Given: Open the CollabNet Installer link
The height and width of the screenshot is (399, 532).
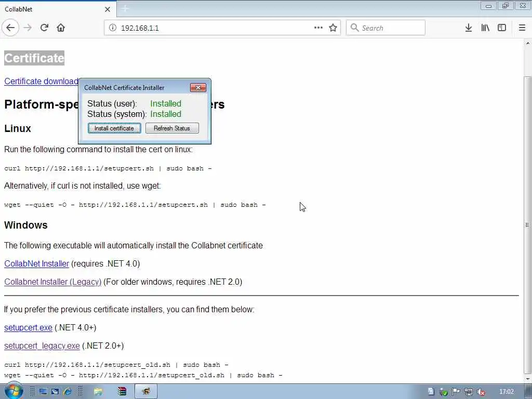Looking at the screenshot, I should [x=37, y=263].
